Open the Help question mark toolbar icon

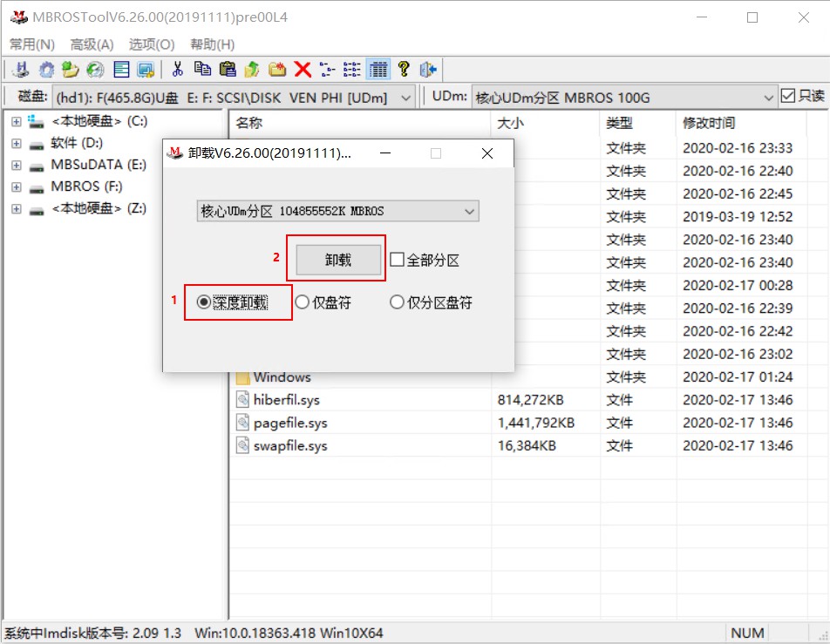[403, 70]
